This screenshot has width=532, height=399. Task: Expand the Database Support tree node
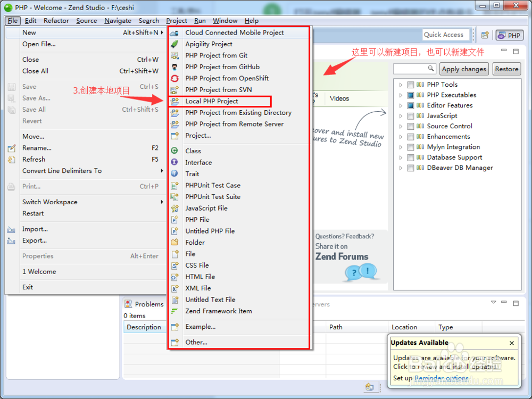click(x=401, y=158)
